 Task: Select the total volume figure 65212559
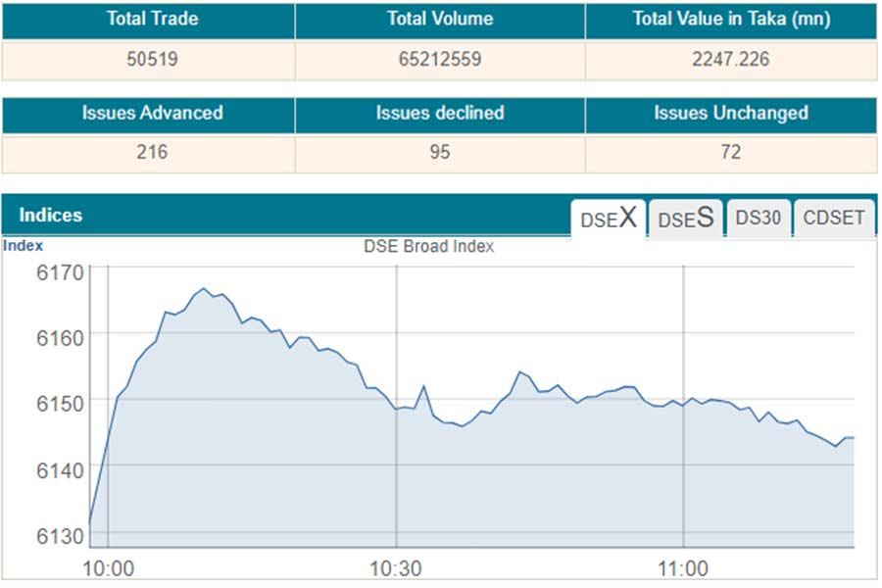pyautogui.click(x=440, y=60)
